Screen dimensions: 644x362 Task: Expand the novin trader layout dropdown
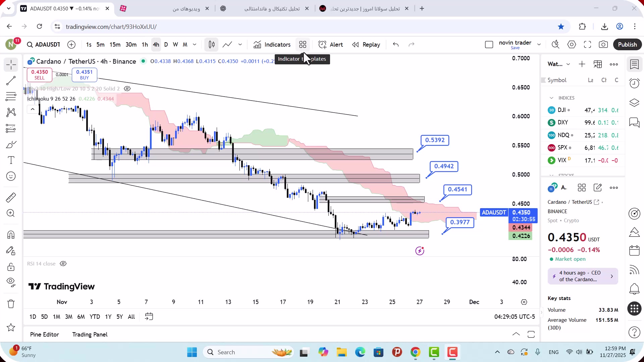tap(539, 45)
